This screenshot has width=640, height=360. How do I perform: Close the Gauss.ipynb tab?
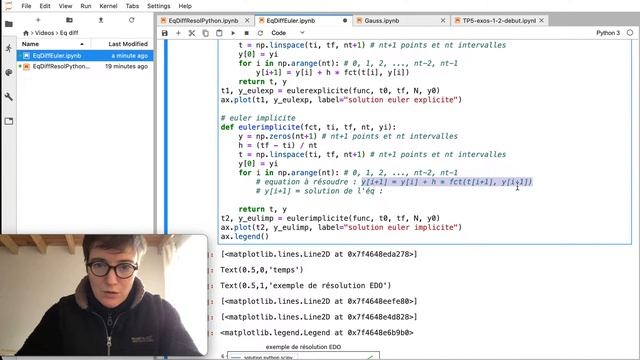coord(443,20)
